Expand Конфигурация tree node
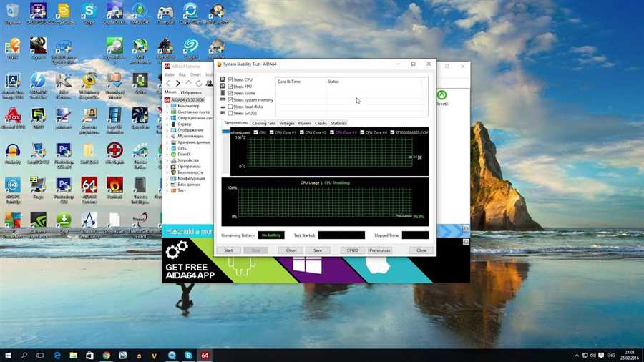This screenshot has height=362, width=644. pyautogui.click(x=167, y=179)
